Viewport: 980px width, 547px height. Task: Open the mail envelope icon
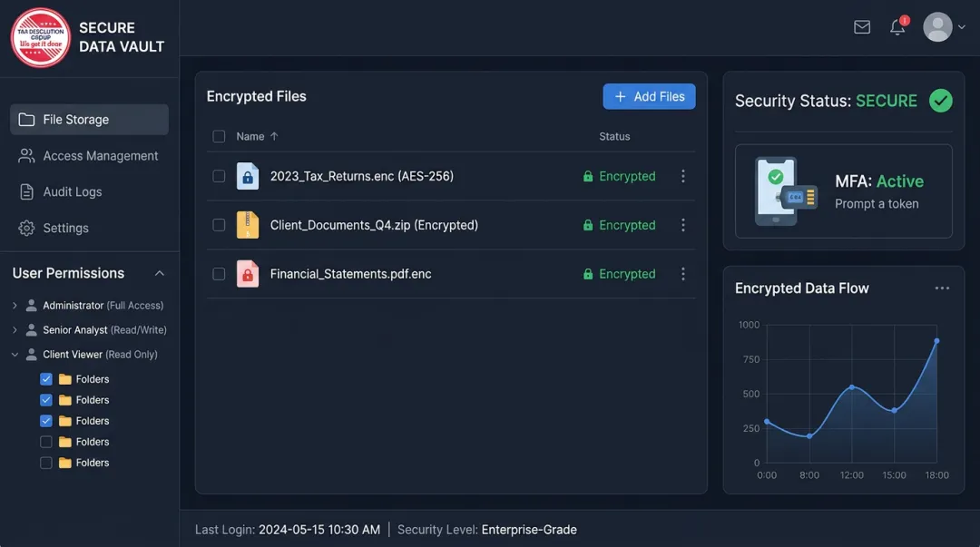(862, 27)
